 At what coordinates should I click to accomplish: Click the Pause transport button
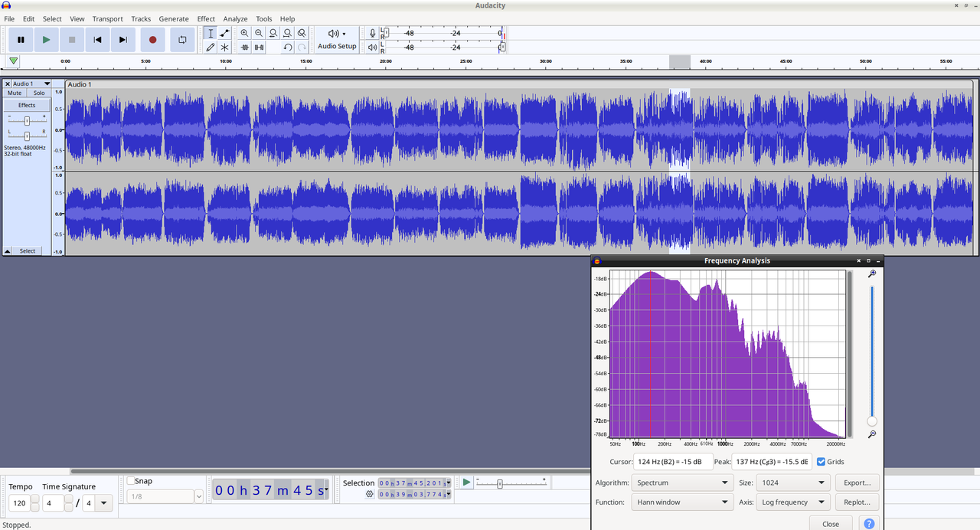[21, 40]
